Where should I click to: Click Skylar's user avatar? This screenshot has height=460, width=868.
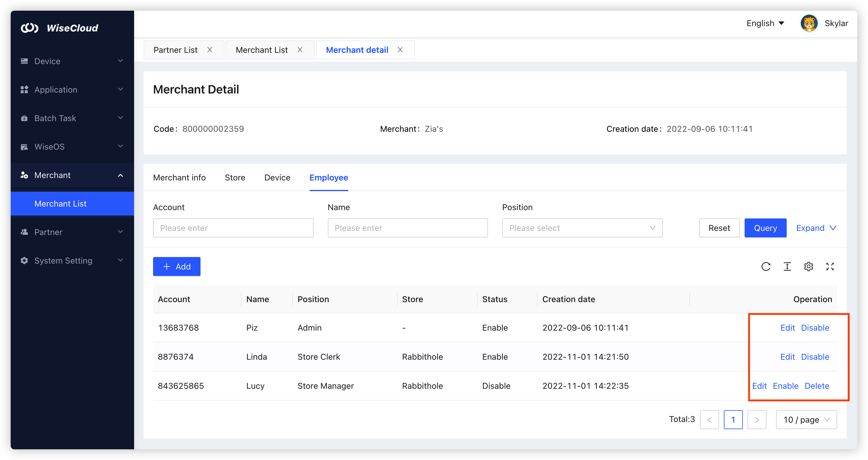tap(809, 23)
